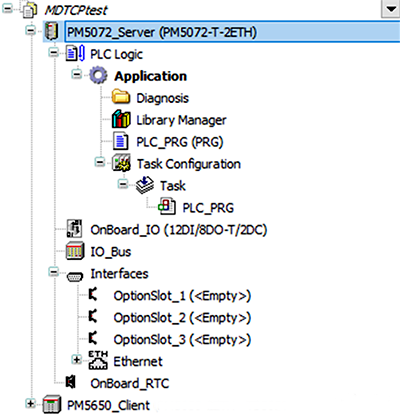Collapse the Interfaces node
The height and width of the screenshot is (418, 400).
click(53, 272)
